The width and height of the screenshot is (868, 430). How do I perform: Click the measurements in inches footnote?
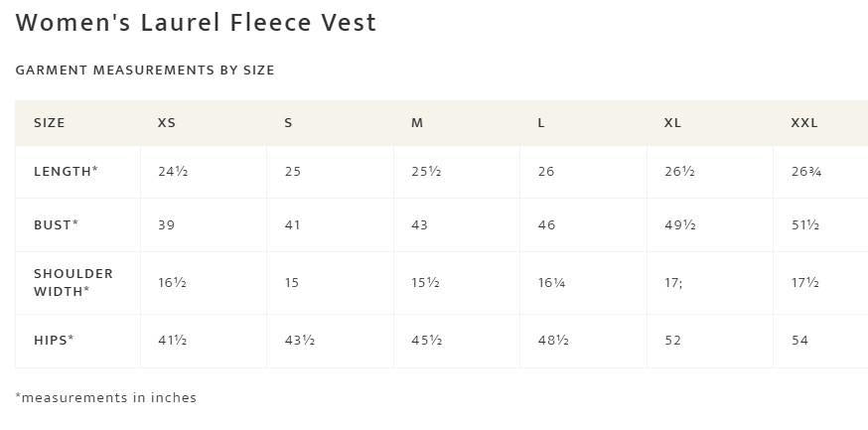tap(106, 398)
